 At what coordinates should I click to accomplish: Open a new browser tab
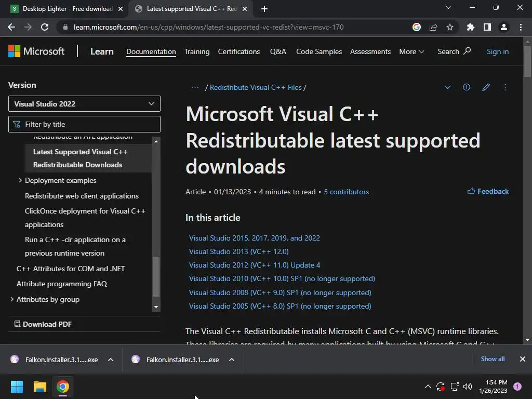click(264, 9)
